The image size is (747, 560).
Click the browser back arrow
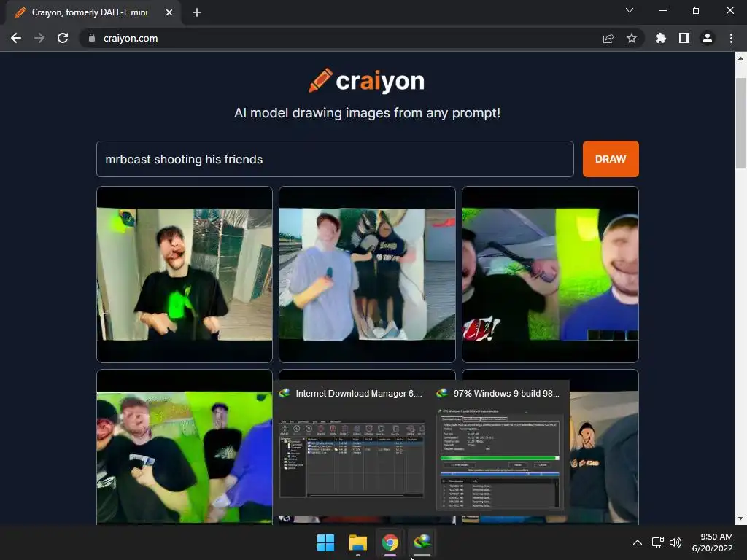pyautogui.click(x=16, y=38)
